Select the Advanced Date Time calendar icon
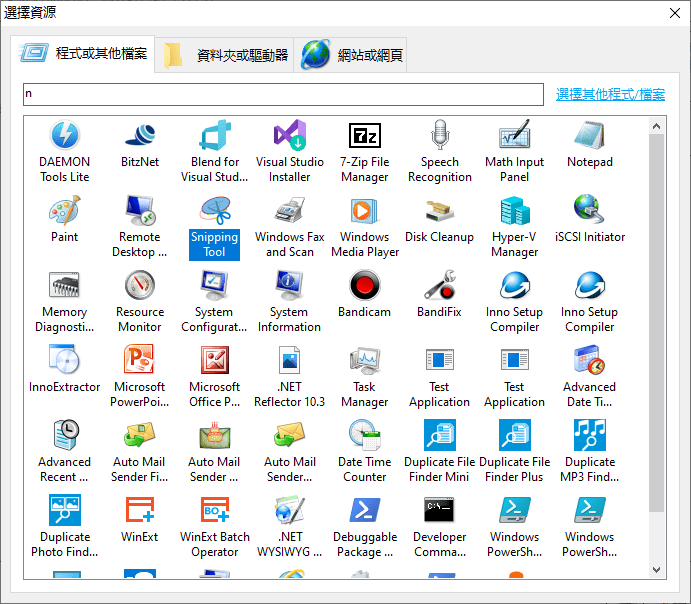The height and width of the screenshot is (604, 691). click(589, 360)
